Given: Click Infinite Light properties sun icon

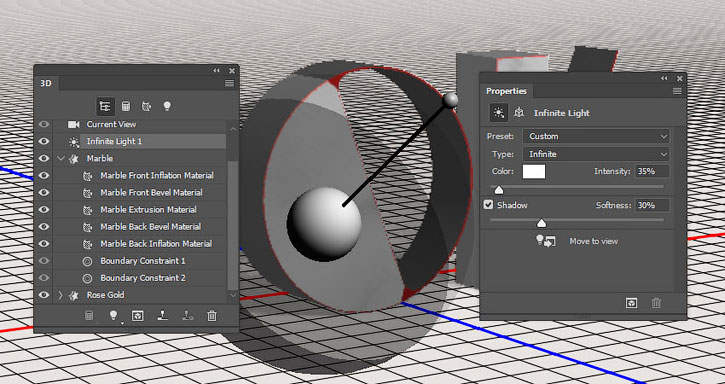Looking at the screenshot, I should tap(498, 113).
